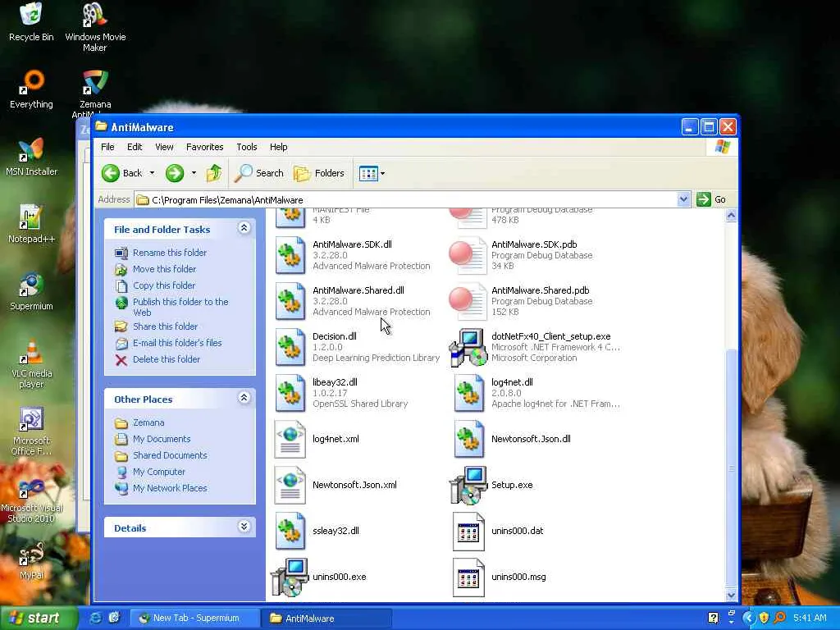Image resolution: width=840 pixels, height=630 pixels.
Task: Select unins000.exe uninstaller icon
Action: 290,577
